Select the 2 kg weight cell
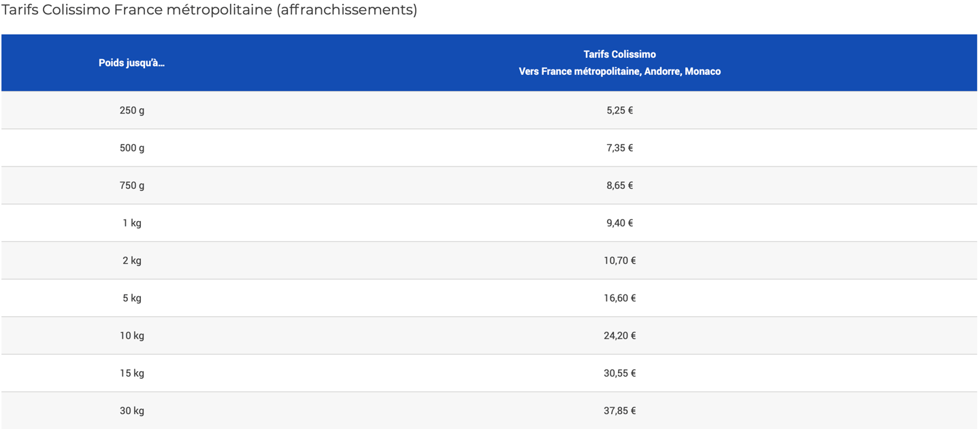 (131, 260)
